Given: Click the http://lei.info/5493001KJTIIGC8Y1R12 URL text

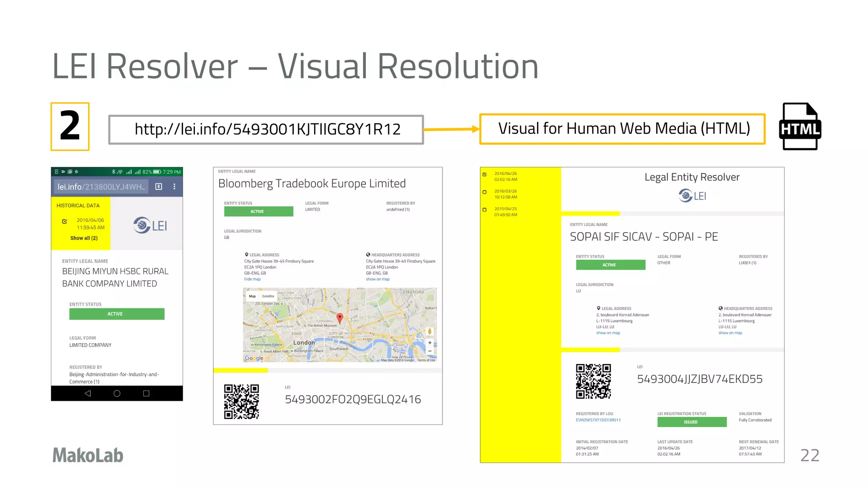Looking at the screenshot, I should (267, 129).
